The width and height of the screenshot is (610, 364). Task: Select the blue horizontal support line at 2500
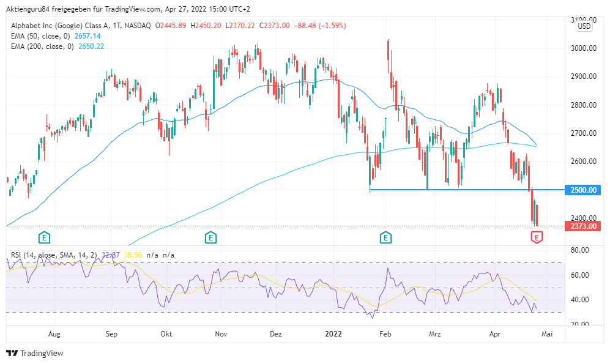pyautogui.click(x=467, y=190)
